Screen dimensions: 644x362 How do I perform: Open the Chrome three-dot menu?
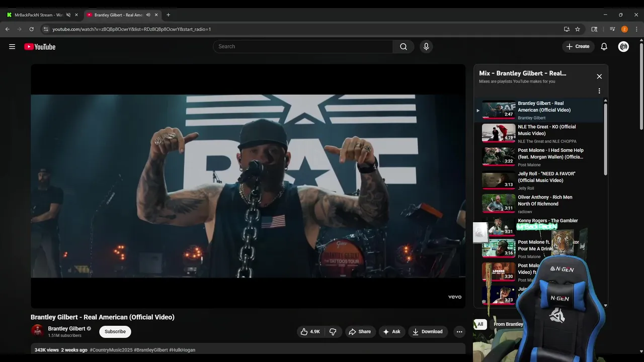pos(636,29)
